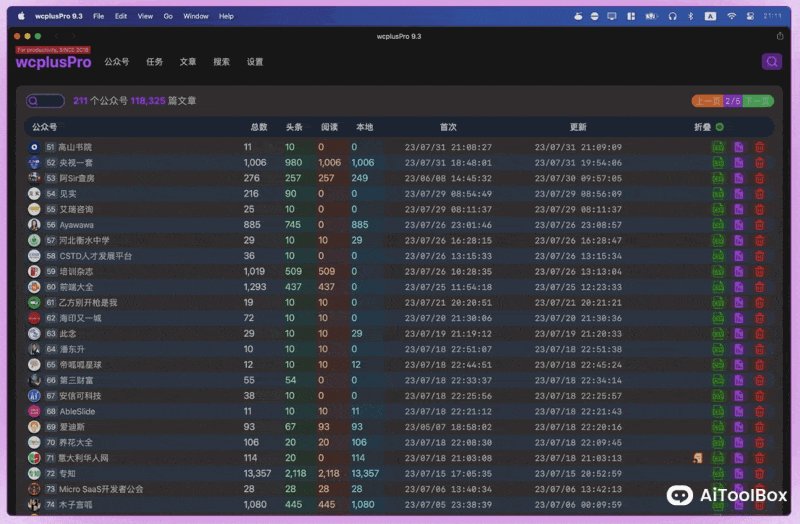Delete the 乙方别开枪是我 row with trash icon
The width and height of the screenshot is (800, 524).
pos(759,303)
